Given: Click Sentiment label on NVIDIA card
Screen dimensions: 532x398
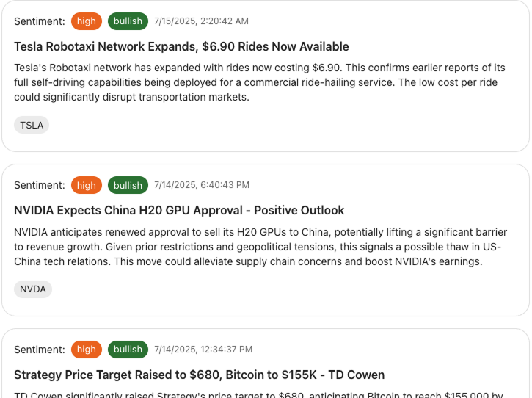Looking at the screenshot, I should (x=39, y=185).
